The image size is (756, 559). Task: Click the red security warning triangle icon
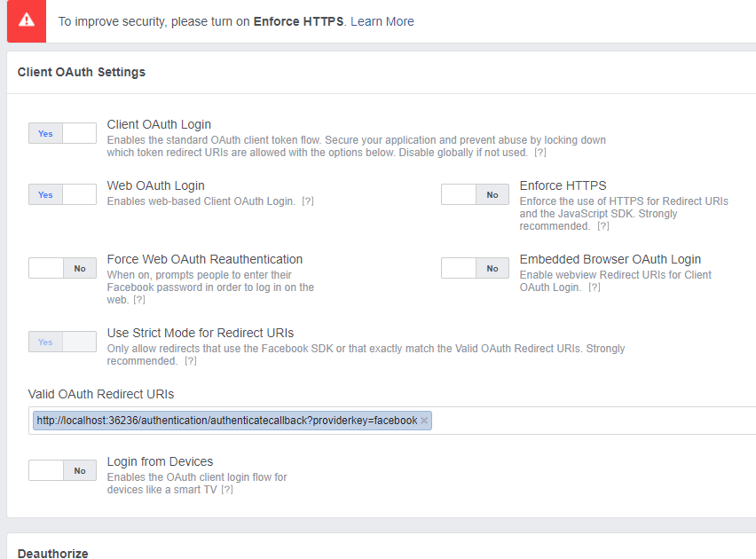[26, 20]
